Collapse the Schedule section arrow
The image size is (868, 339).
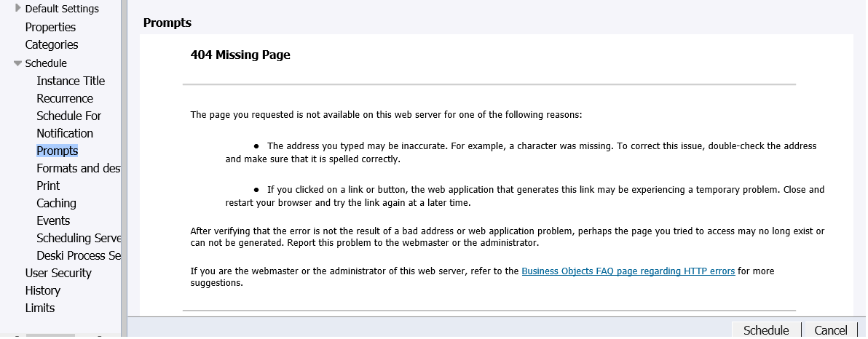coord(17,63)
